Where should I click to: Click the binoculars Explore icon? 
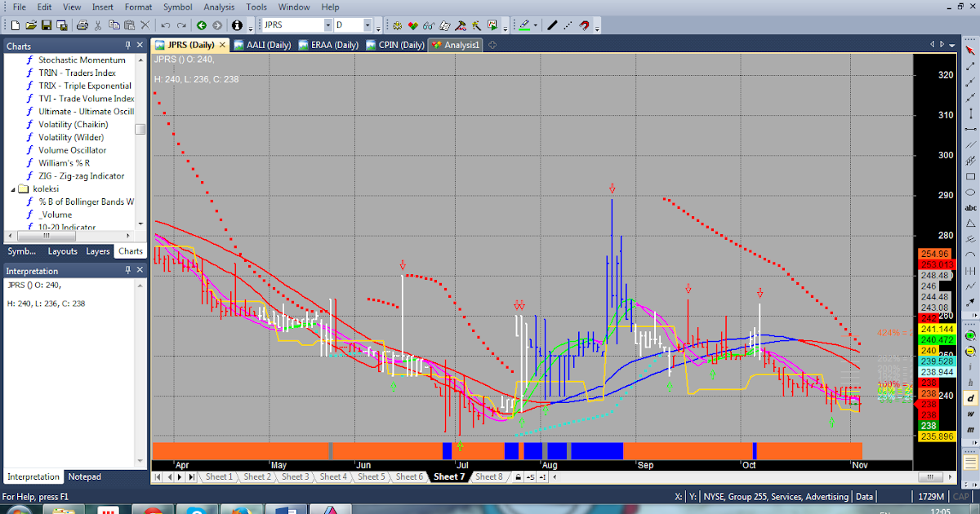click(429, 25)
